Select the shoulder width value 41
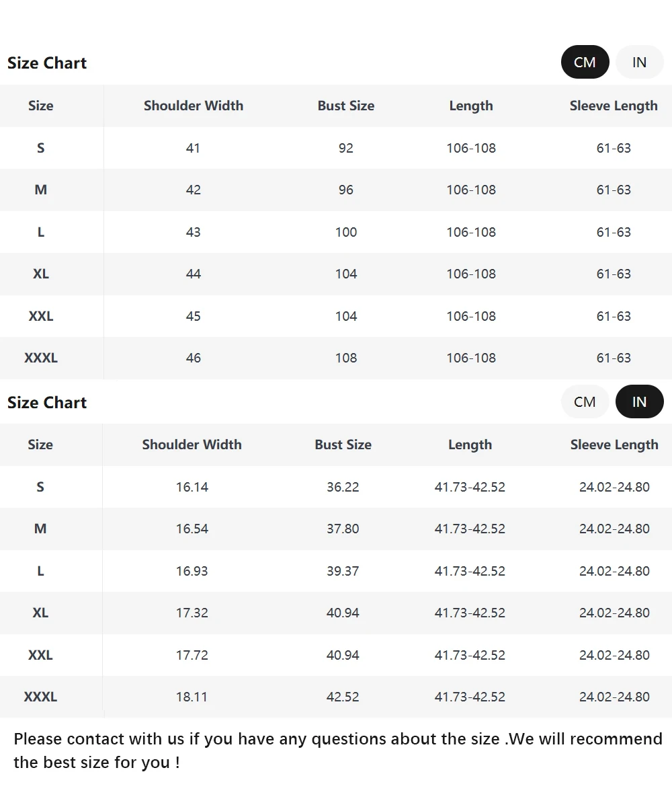Screen dimensions: 672x807 pos(193,148)
